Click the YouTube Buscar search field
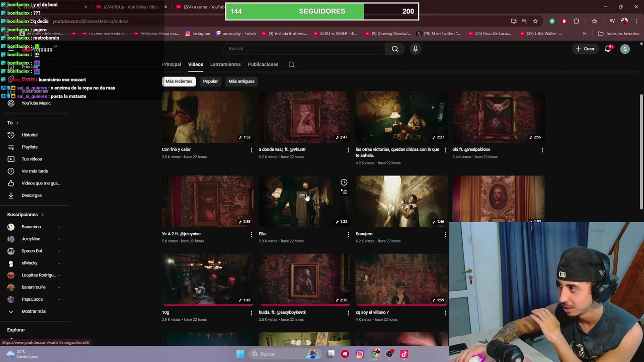This screenshot has height=362, width=644. [305, 49]
